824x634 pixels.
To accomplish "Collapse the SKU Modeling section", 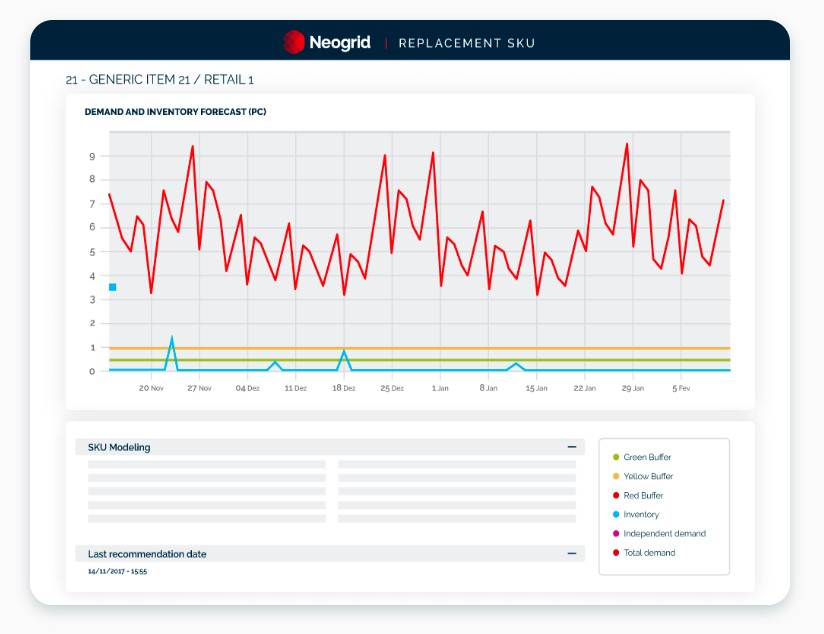I will (572, 447).
